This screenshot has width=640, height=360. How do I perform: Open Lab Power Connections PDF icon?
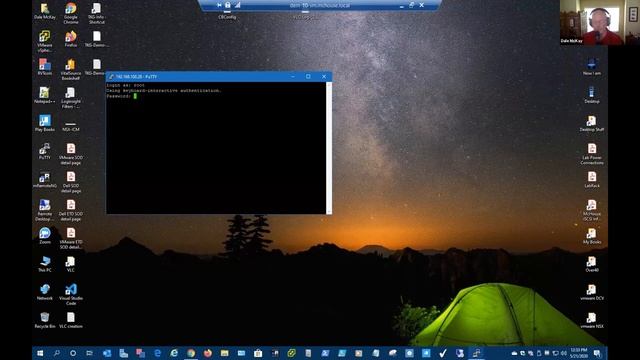[592, 153]
